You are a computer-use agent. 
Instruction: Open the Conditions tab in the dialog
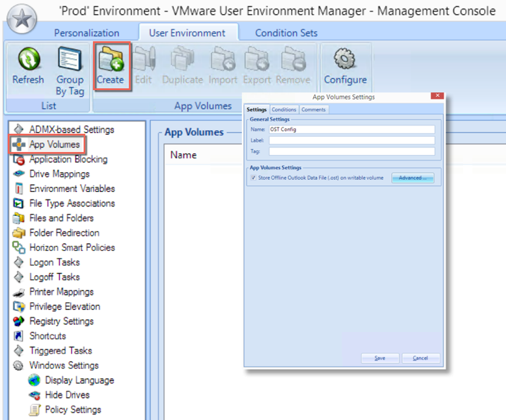click(284, 109)
